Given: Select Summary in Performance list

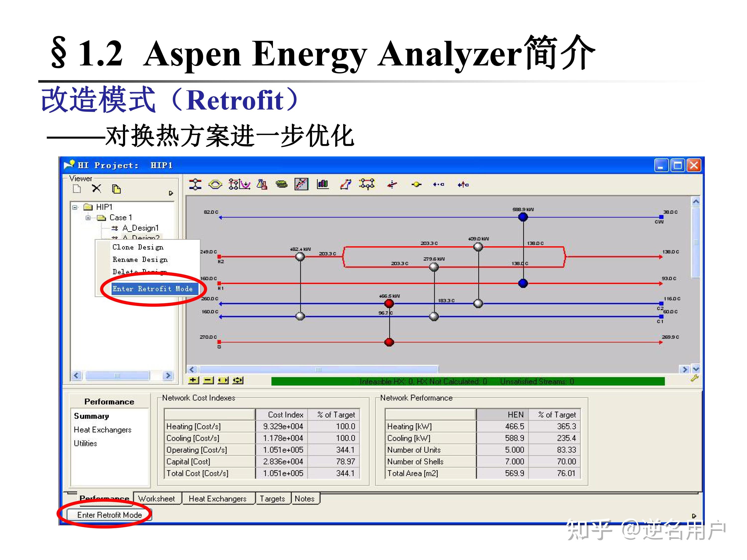Looking at the screenshot, I should (92, 416).
